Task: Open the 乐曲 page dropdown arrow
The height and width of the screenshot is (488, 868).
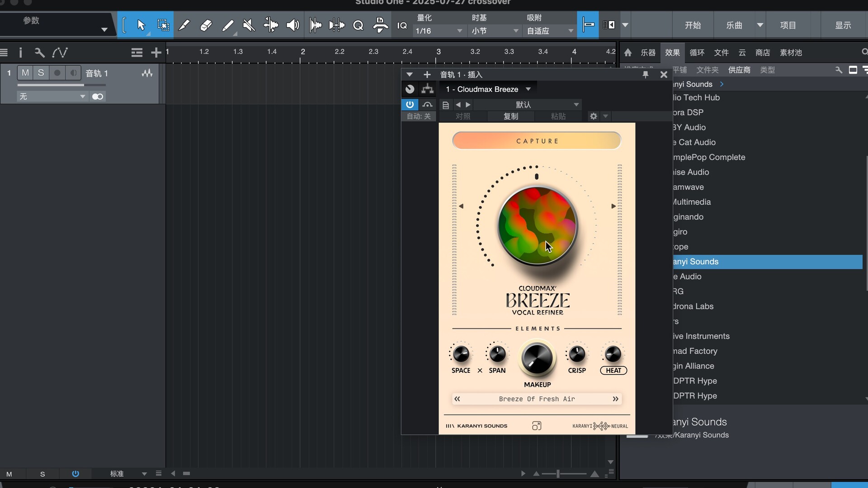Action: 760,25
